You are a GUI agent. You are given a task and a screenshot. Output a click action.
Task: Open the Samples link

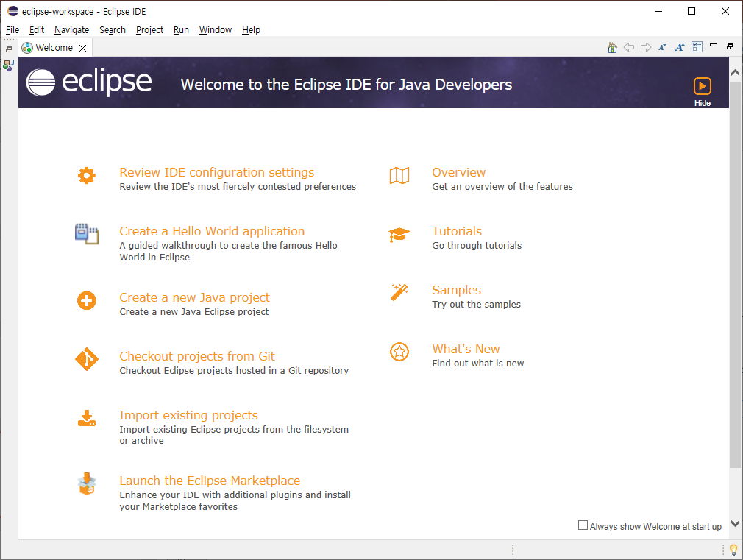point(456,290)
